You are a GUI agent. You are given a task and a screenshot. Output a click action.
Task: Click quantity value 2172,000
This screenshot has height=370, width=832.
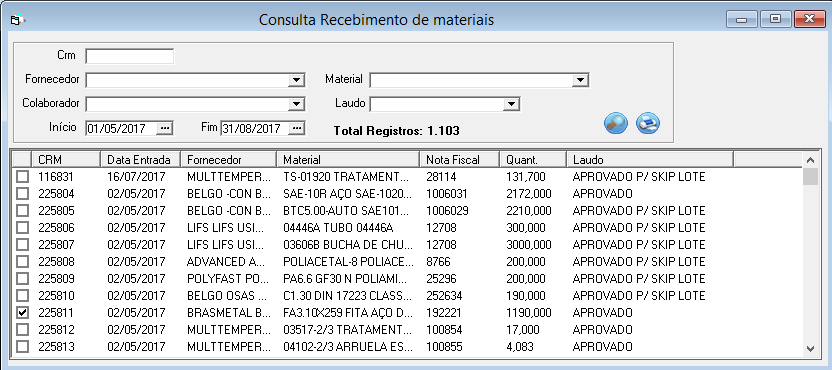click(528, 194)
